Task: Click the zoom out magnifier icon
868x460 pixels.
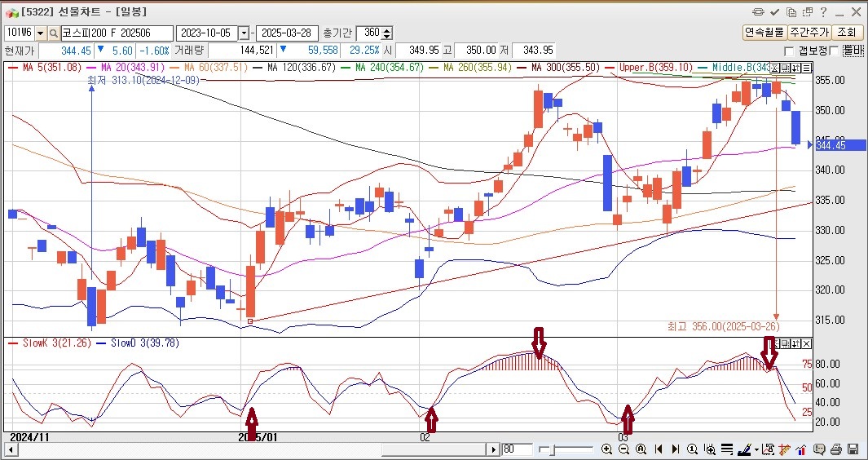Action: point(623,449)
